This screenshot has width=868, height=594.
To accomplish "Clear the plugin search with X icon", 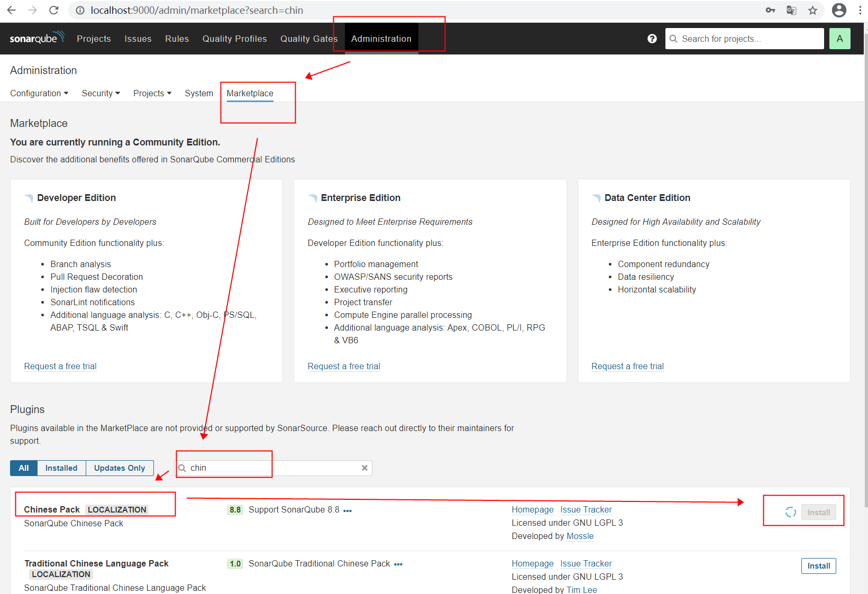I will click(364, 468).
